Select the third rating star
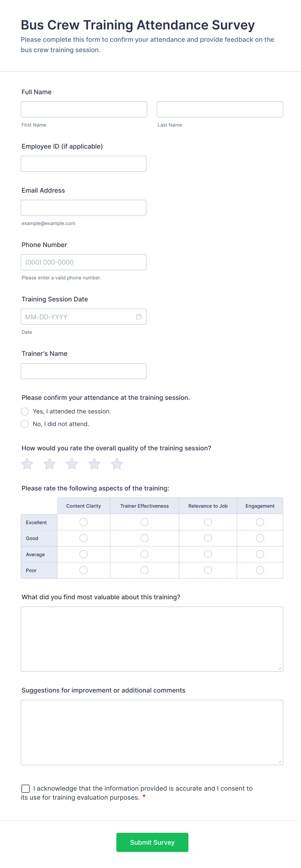This screenshot has width=301, height=868. click(72, 464)
